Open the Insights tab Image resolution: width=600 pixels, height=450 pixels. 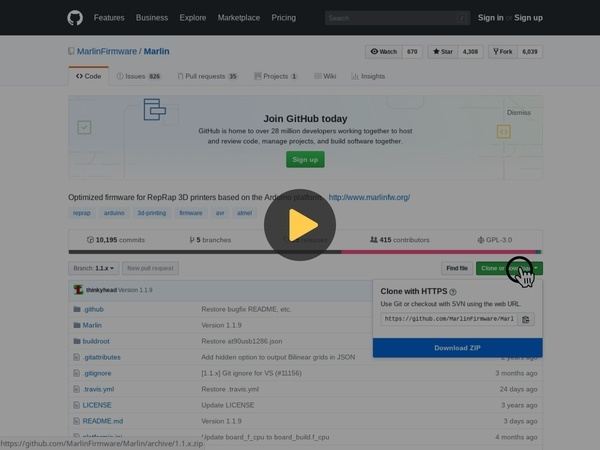368,76
